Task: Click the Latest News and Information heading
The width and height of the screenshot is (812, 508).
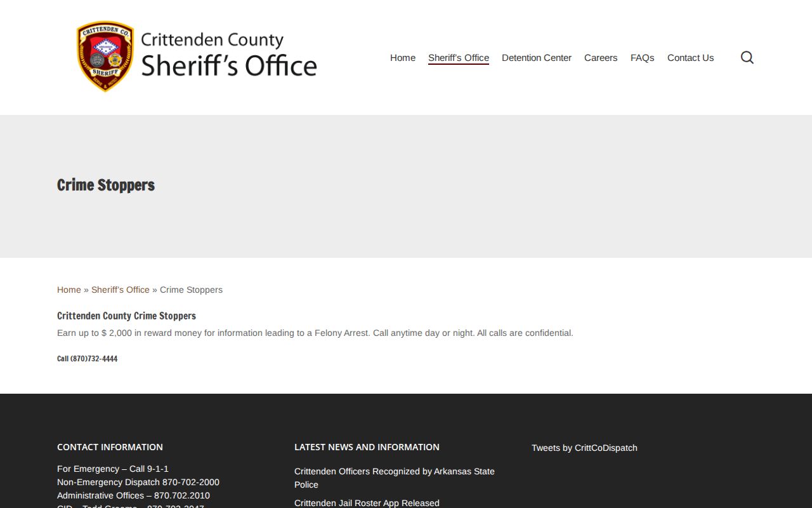Action: tap(367, 447)
